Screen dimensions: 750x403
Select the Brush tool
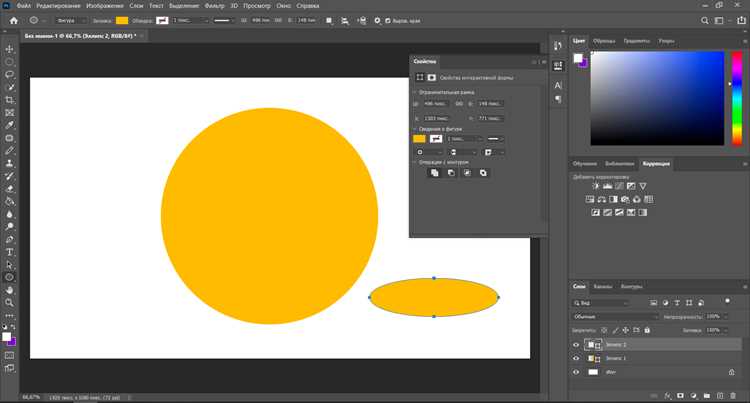click(10, 151)
